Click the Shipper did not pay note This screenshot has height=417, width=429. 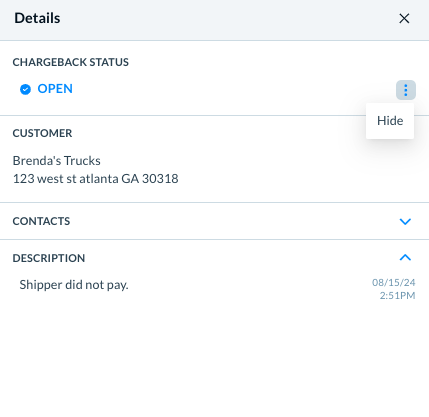pos(74,285)
